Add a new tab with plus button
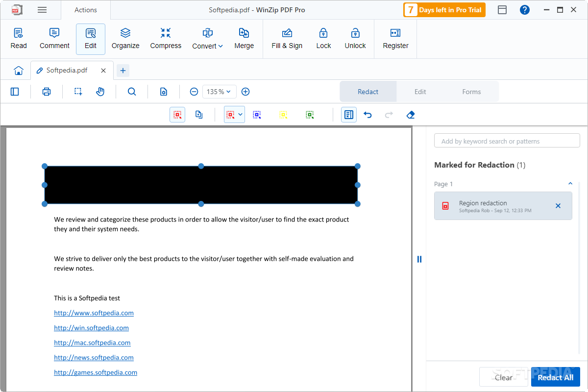The height and width of the screenshot is (392, 588). coord(123,71)
